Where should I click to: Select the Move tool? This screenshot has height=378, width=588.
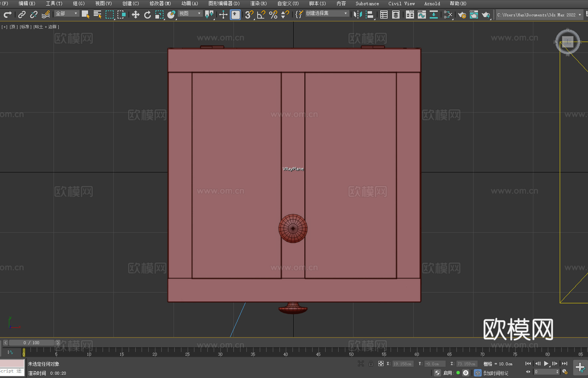coord(136,14)
